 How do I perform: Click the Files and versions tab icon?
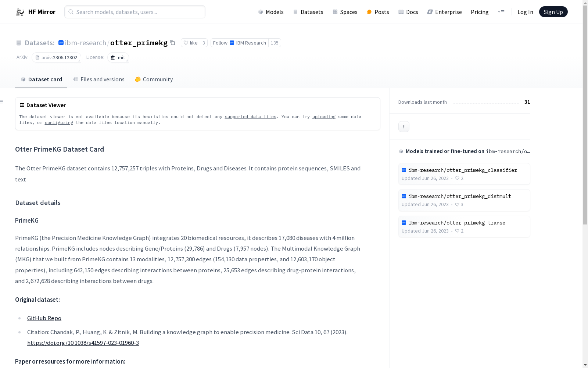tap(75, 79)
